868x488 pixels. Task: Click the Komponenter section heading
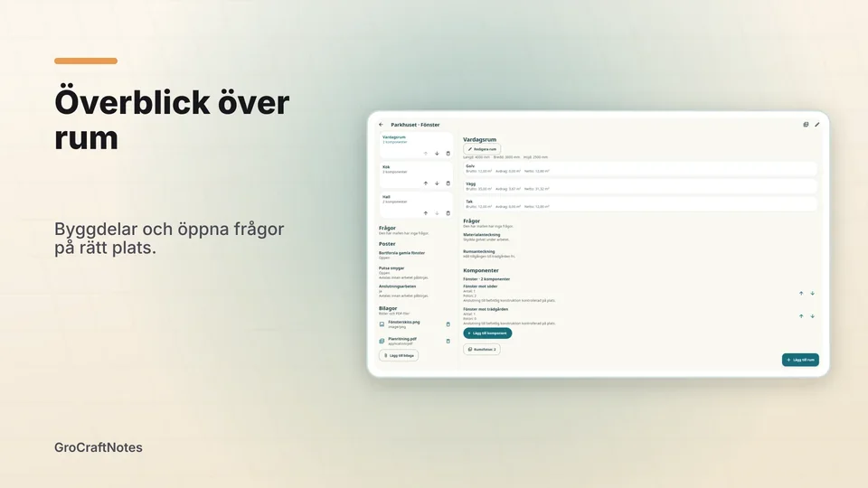[x=480, y=270]
